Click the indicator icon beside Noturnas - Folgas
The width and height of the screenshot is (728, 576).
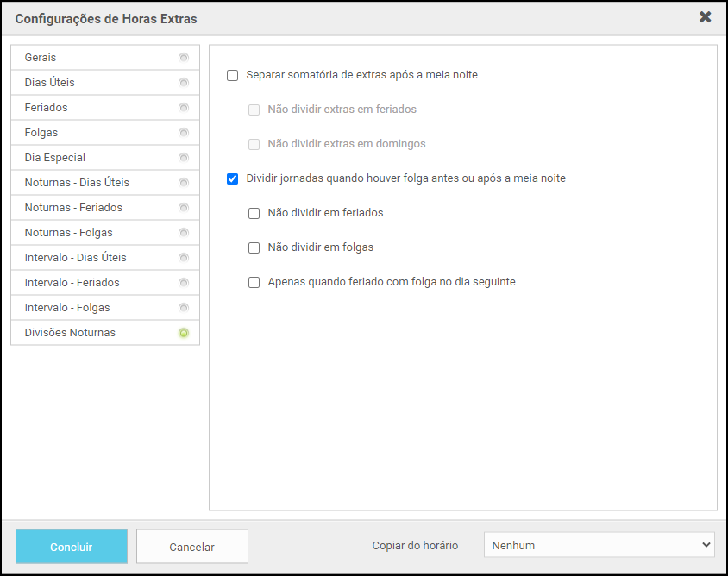click(183, 233)
